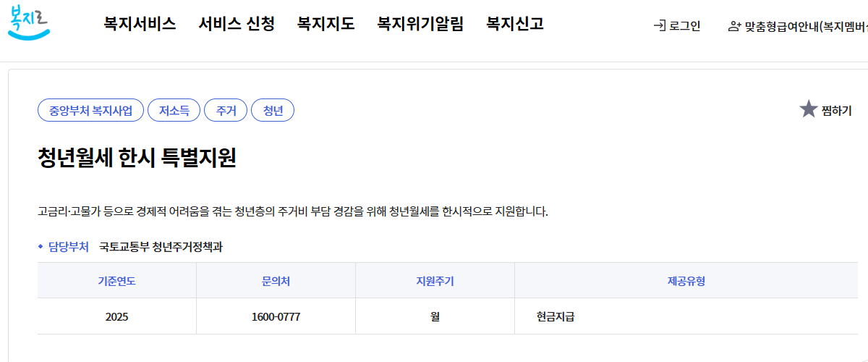Viewport: 868px width, 362px height.
Task: Click the 찜하기 star icon
Action: (808, 110)
